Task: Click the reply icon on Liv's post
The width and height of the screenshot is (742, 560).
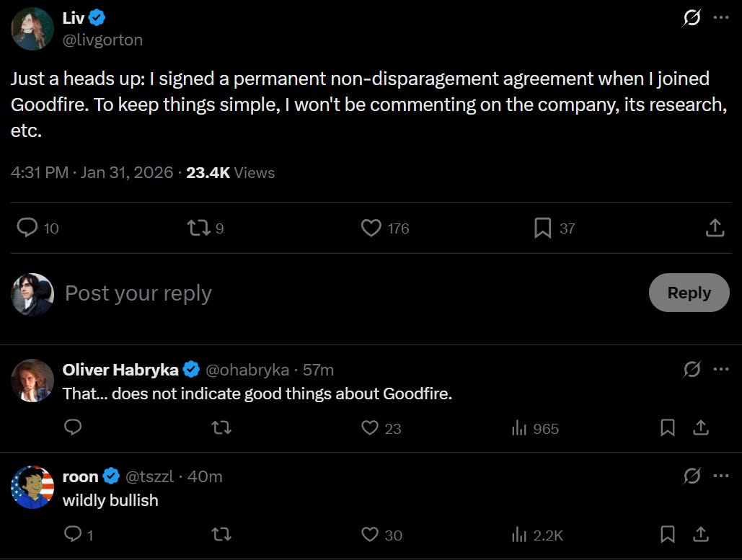Action: coord(27,228)
